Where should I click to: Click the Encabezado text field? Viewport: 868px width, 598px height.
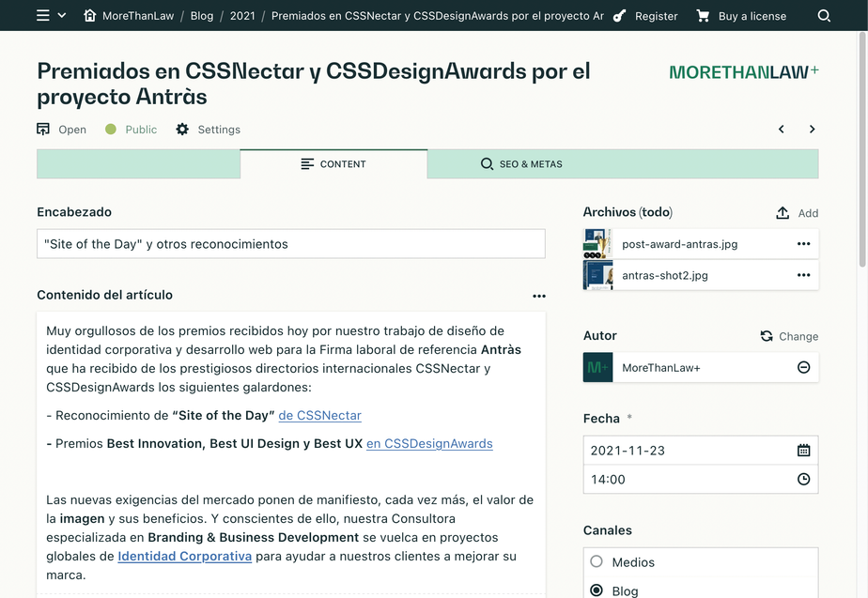click(x=291, y=244)
